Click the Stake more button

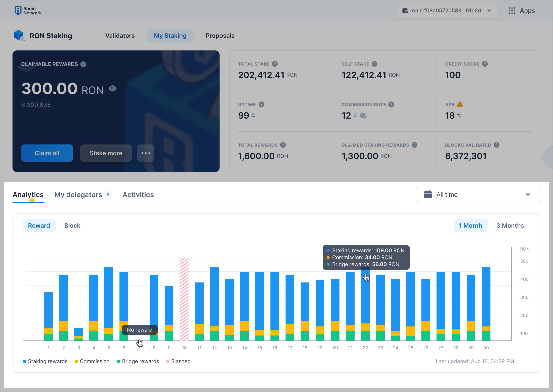tap(106, 153)
